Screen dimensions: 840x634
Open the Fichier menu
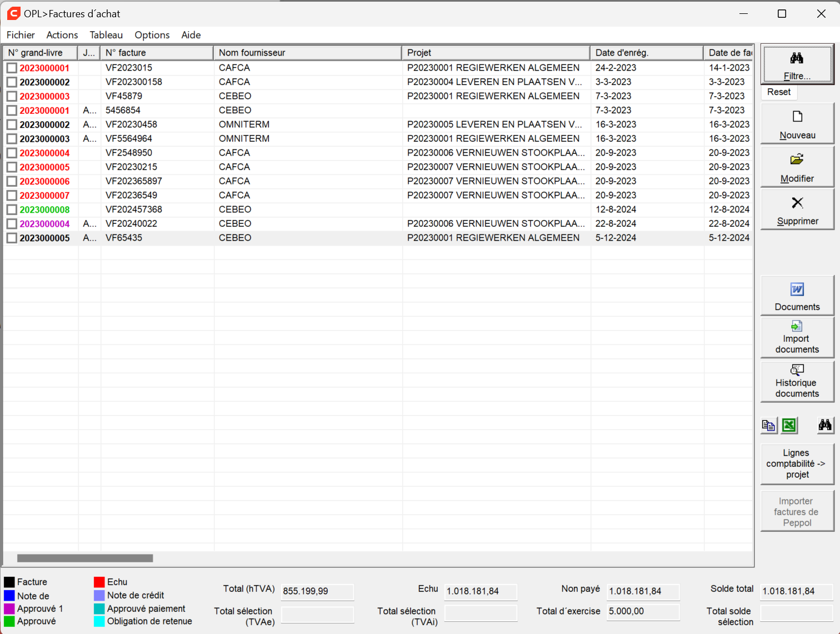tap(21, 35)
